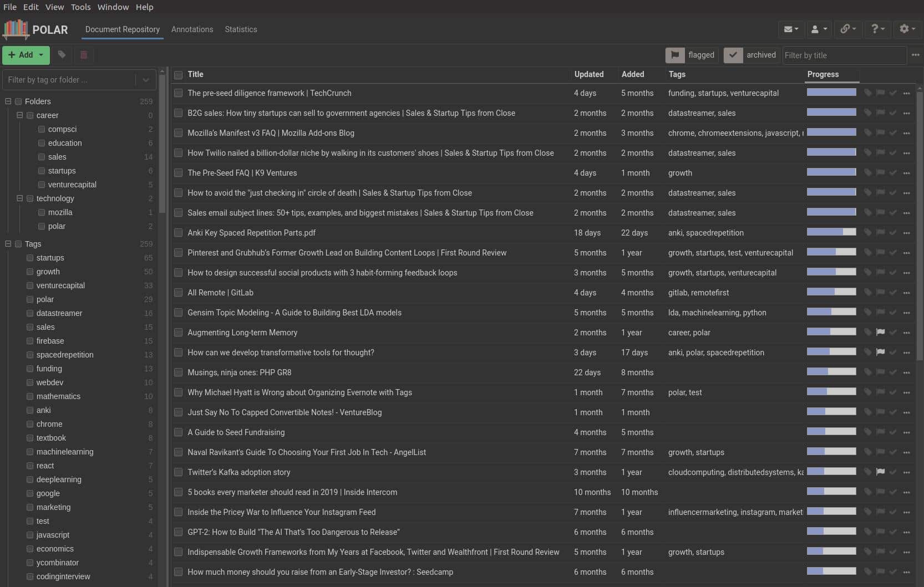This screenshot has height=587, width=924.
Task: Archive the Mozilla Manifest v3 FAQ row
Action: tap(893, 133)
